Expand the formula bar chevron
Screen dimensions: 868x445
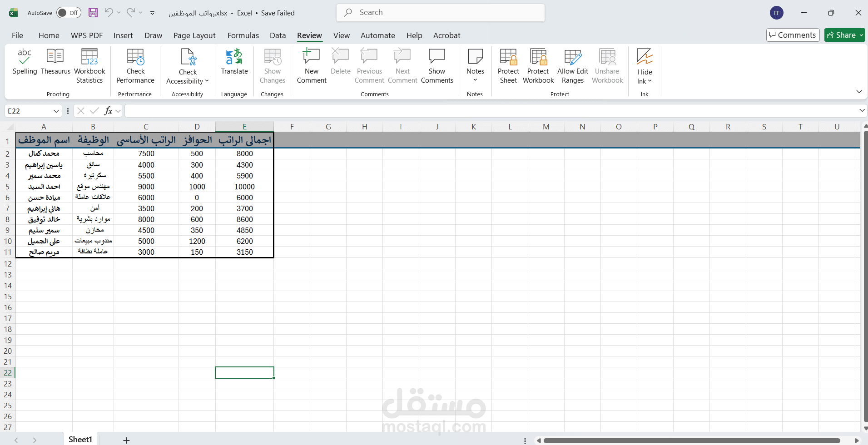pyautogui.click(x=862, y=110)
